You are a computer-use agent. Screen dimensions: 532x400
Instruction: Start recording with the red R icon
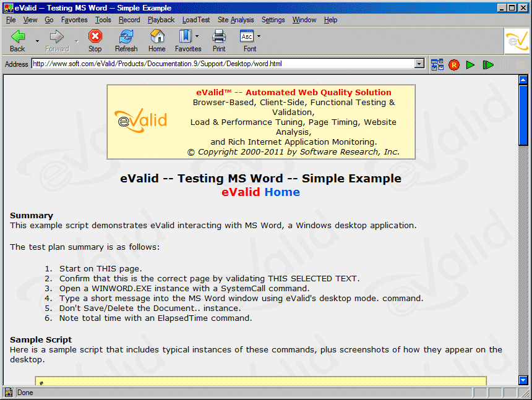(453, 65)
